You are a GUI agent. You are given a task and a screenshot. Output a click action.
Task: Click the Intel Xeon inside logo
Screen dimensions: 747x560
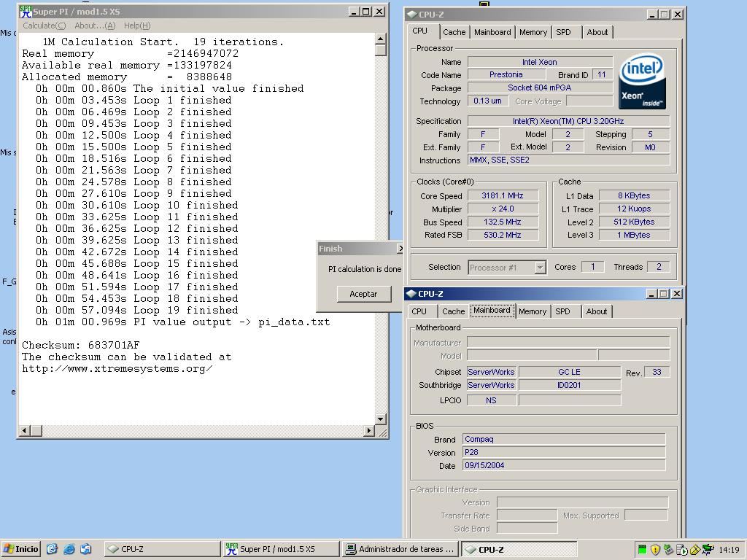[x=642, y=81]
